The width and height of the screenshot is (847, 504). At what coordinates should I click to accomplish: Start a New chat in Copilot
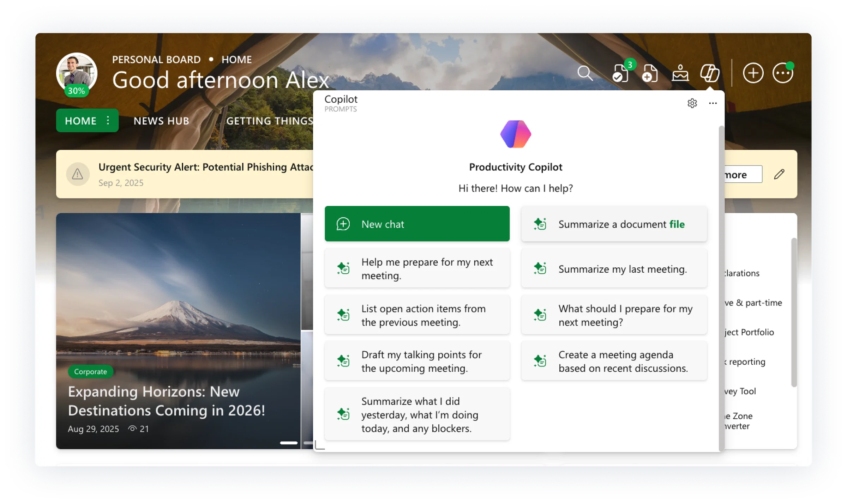coord(417,224)
